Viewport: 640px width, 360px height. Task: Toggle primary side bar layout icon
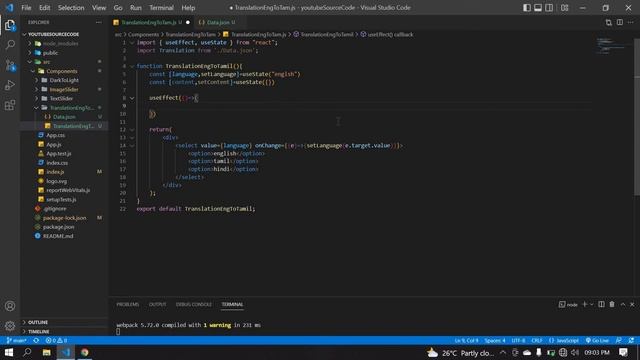[527, 8]
